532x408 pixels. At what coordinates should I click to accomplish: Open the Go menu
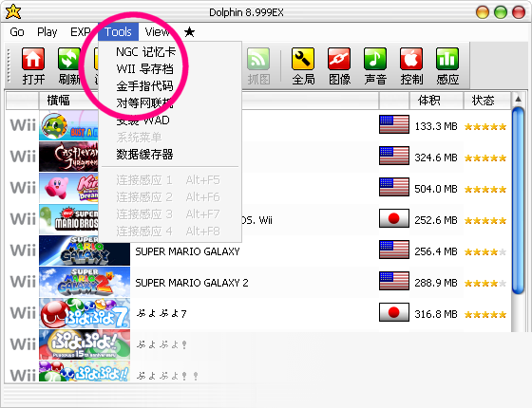click(17, 32)
